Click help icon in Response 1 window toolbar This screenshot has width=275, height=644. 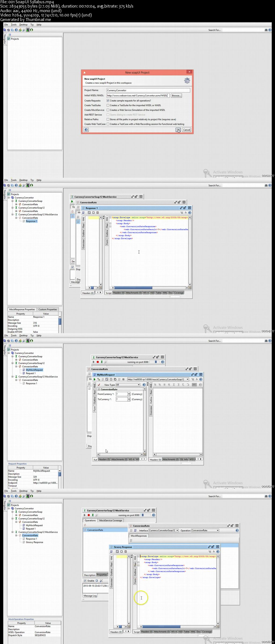pos(190,213)
